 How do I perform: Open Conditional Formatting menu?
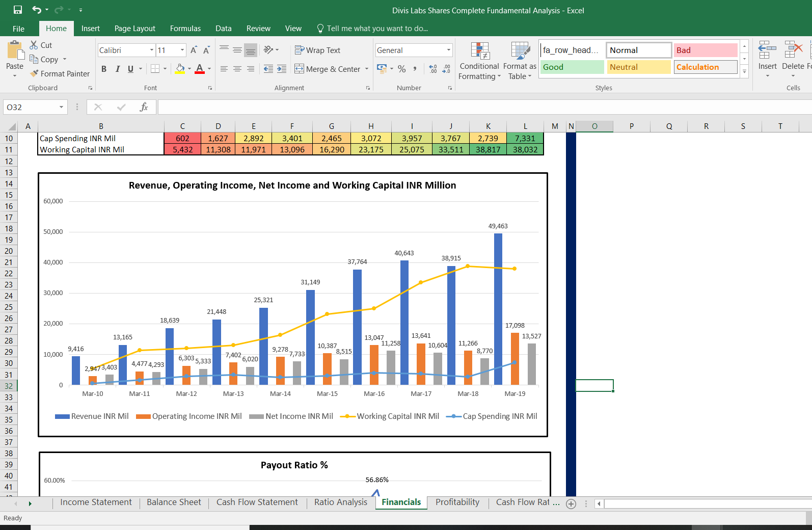479,61
